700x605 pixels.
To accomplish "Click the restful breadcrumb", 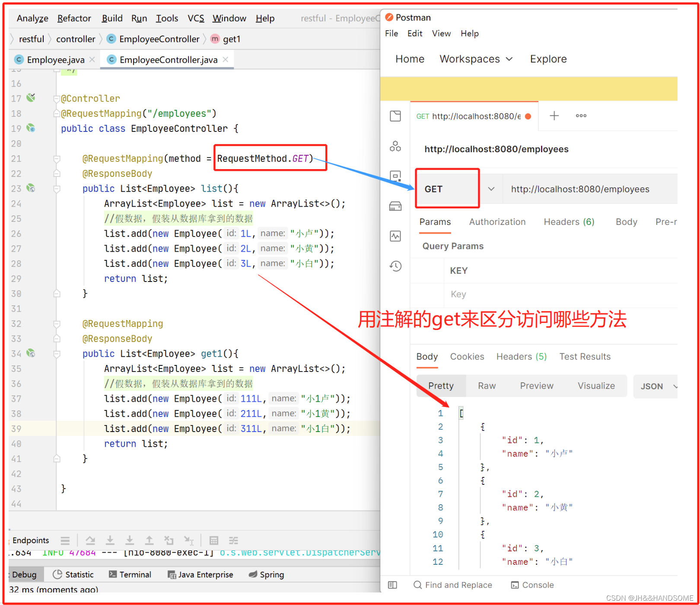I will 32,39.
